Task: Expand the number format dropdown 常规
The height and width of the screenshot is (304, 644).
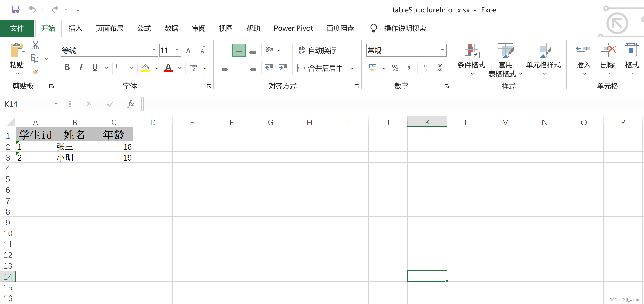Action: (x=442, y=50)
